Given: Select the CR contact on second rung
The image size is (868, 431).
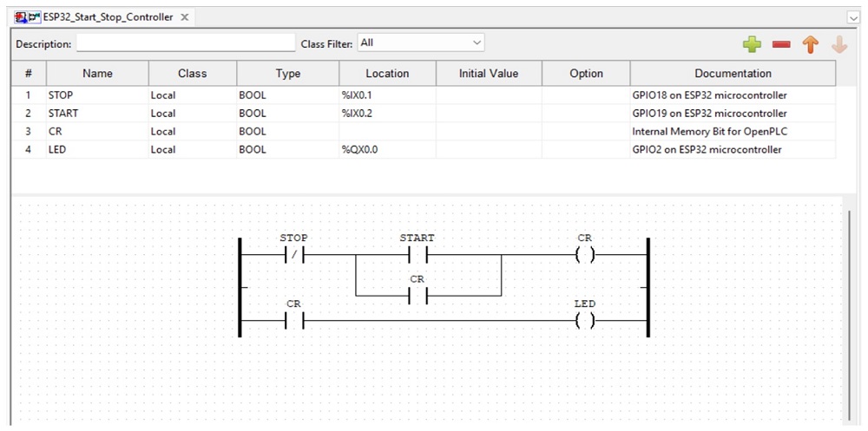Looking at the screenshot, I should (294, 320).
